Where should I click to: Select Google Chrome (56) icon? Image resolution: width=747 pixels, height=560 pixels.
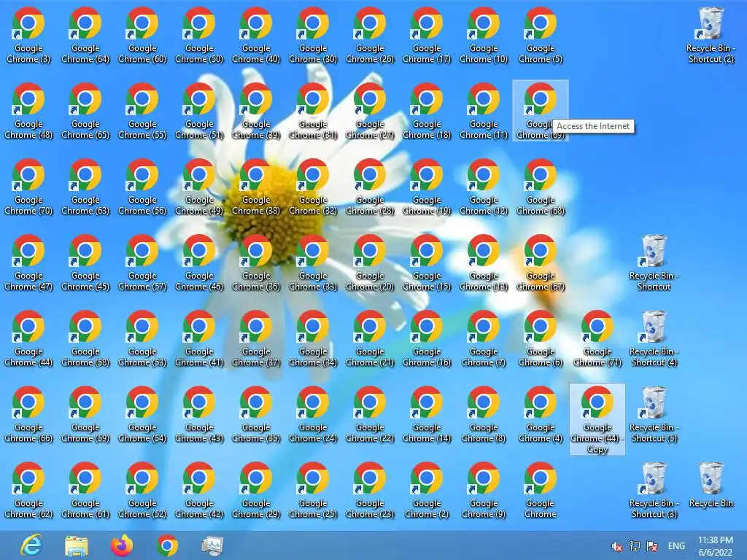click(142, 187)
